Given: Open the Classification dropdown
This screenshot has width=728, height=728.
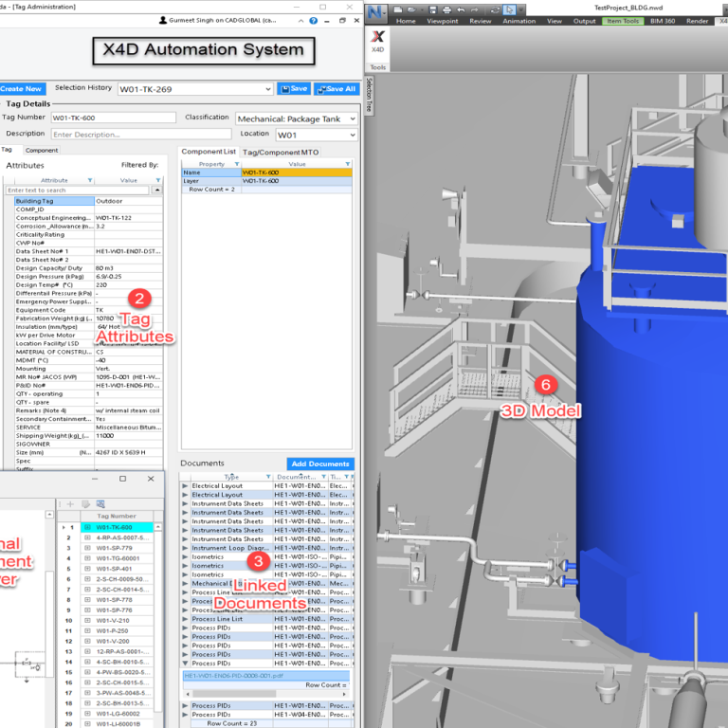Looking at the screenshot, I should [353, 118].
